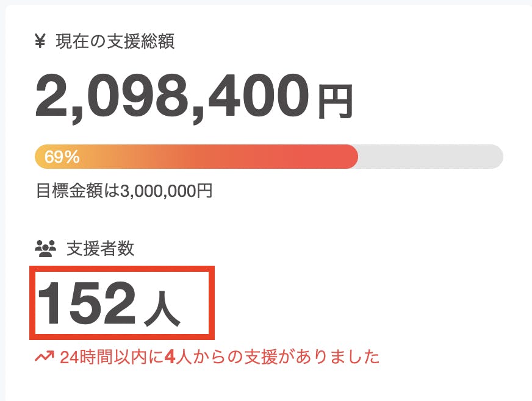
Task: Click the 現在の支援総額 label
Action: 115,41
